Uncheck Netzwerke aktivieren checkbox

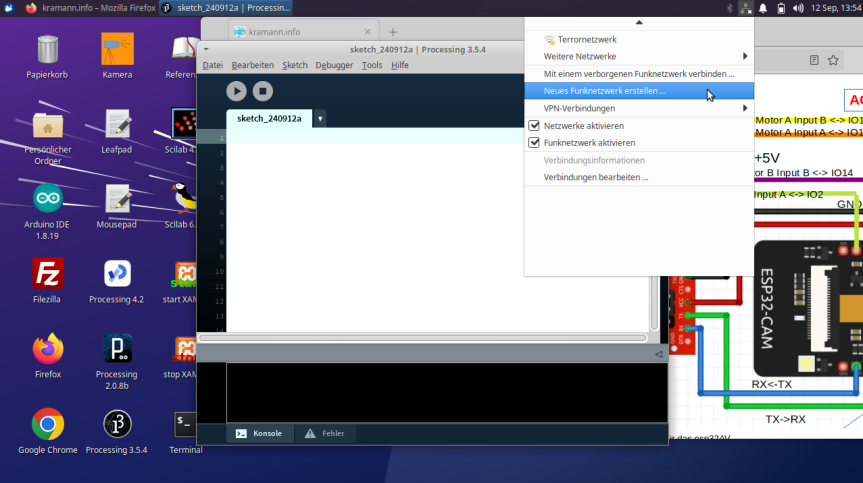point(534,126)
